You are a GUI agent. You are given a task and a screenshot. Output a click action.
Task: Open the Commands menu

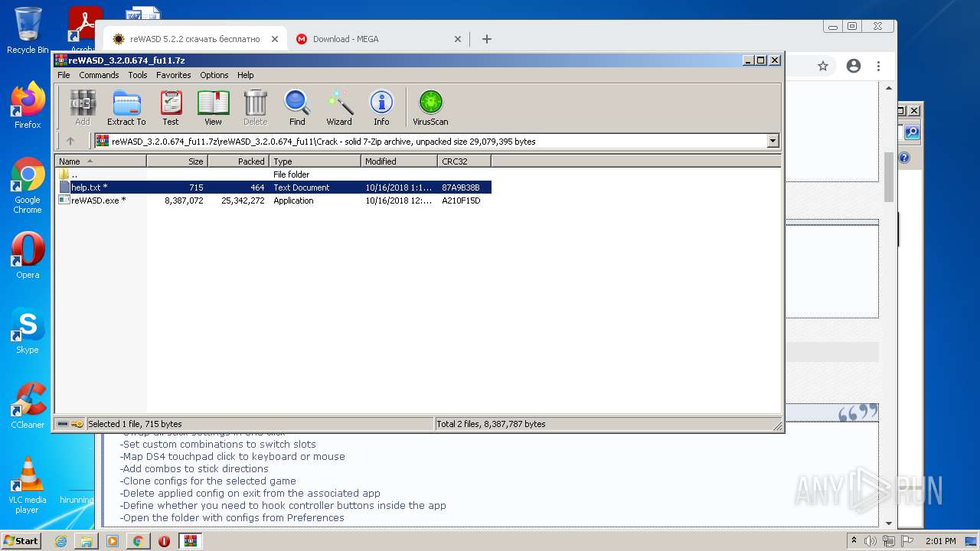pos(99,75)
